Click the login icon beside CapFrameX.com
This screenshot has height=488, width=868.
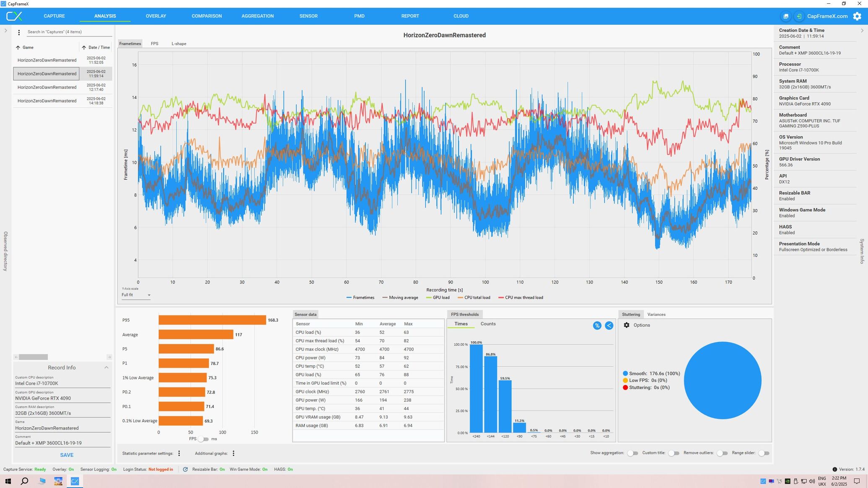799,16
